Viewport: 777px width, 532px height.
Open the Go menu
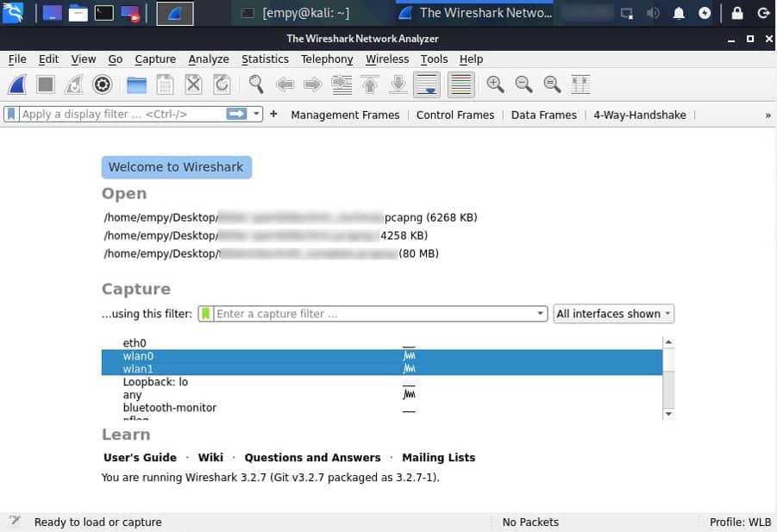click(x=115, y=59)
